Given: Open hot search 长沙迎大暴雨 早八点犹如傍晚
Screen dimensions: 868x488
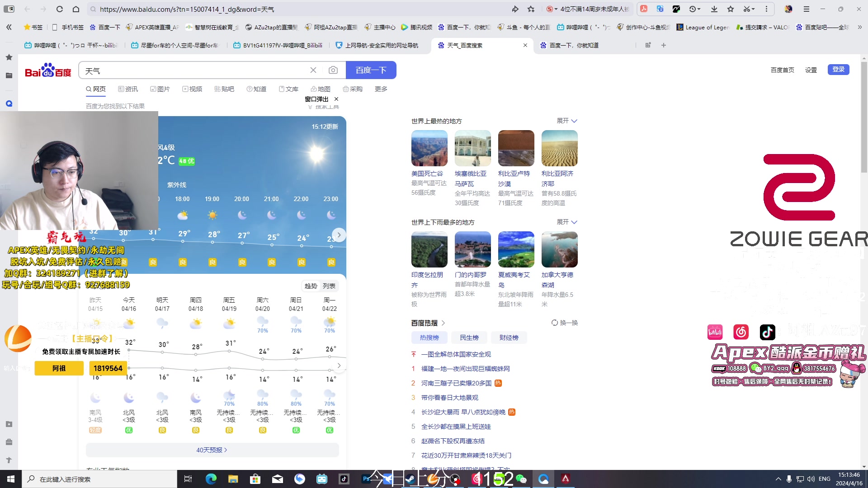Looking at the screenshot, I should 463,412.
